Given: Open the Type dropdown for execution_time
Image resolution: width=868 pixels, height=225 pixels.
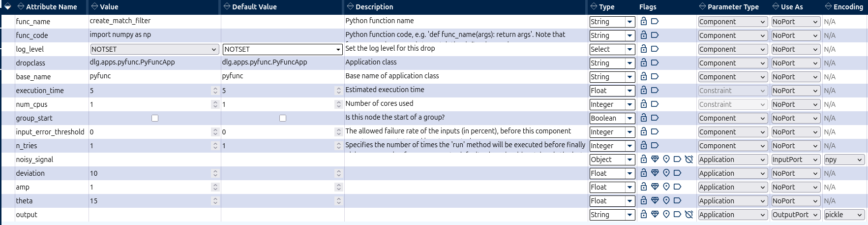Looking at the screenshot, I should 612,91.
